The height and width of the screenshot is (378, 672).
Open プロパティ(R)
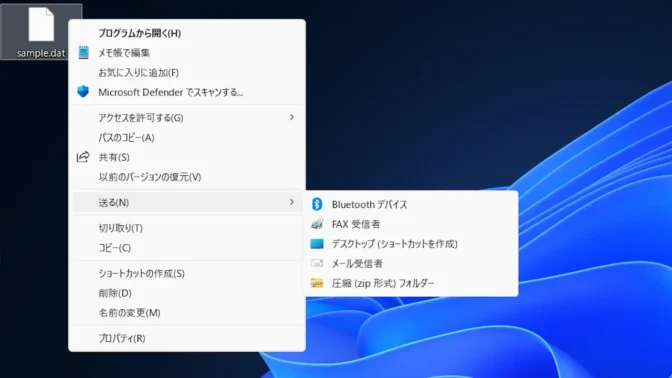[187, 338]
